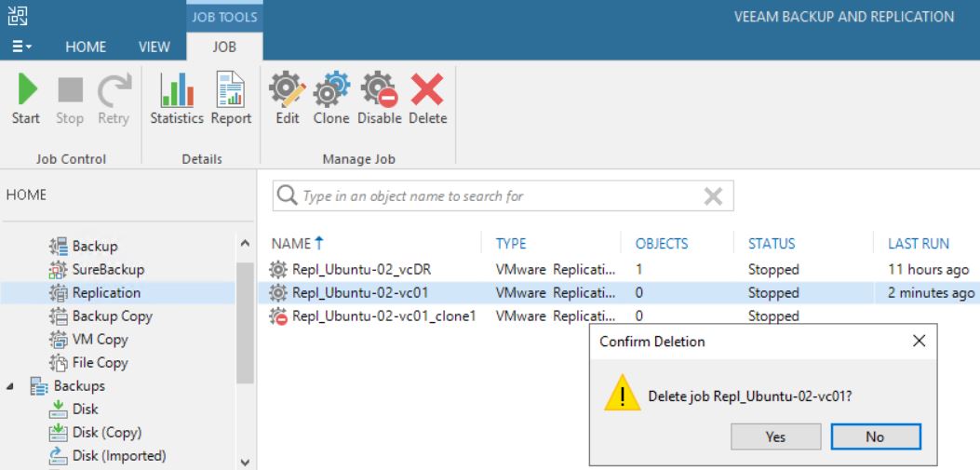Click the Backup tree item icon

pos(58,247)
